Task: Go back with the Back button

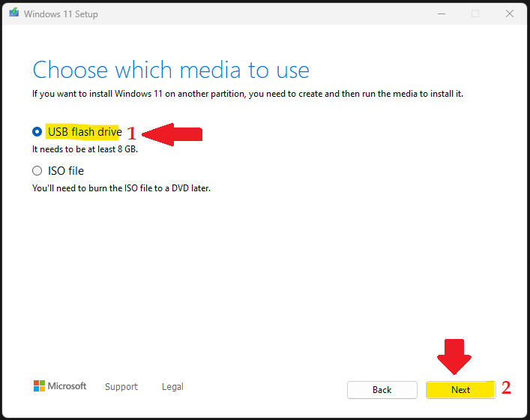Action: click(382, 390)
